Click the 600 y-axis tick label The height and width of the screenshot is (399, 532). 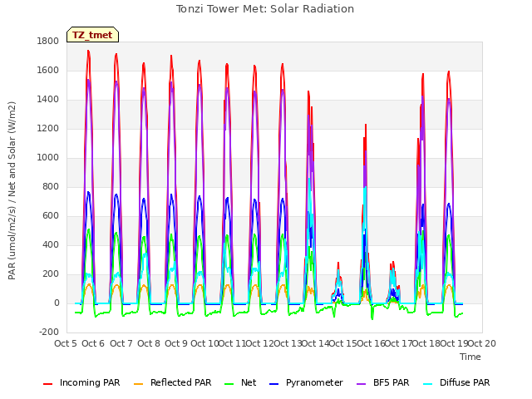tap(51, 216)
